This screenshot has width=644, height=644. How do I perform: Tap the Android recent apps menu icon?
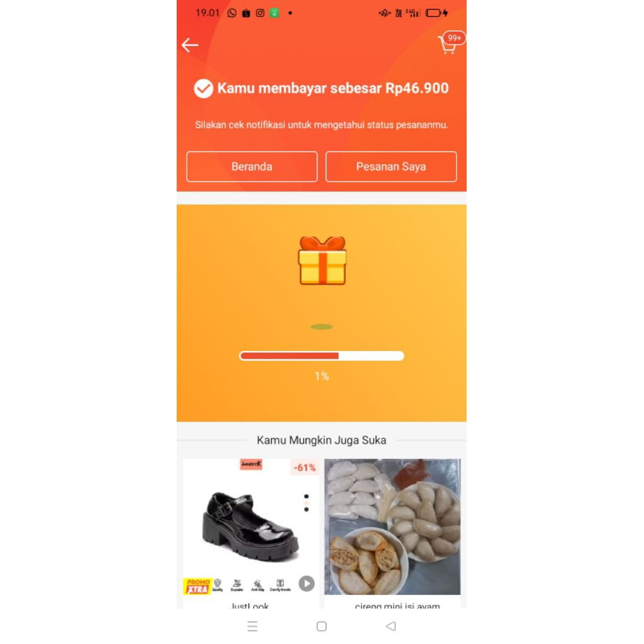[x=252, y=626]
